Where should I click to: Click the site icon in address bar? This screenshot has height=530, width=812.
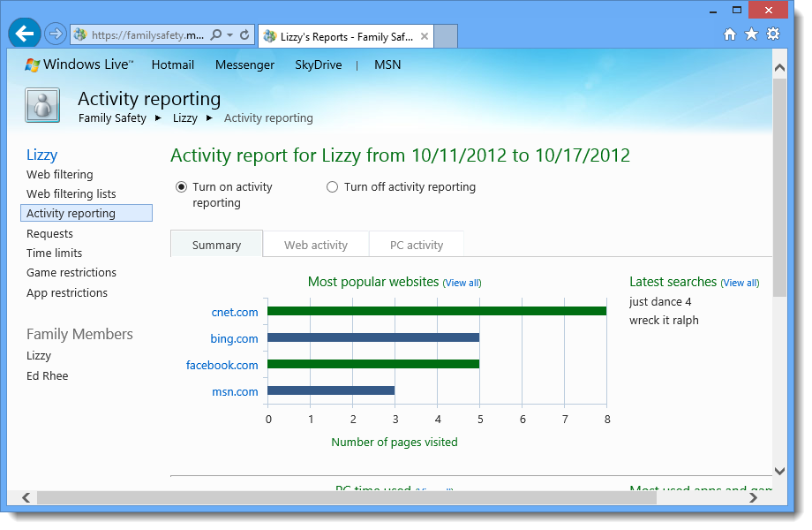(79, 34)
